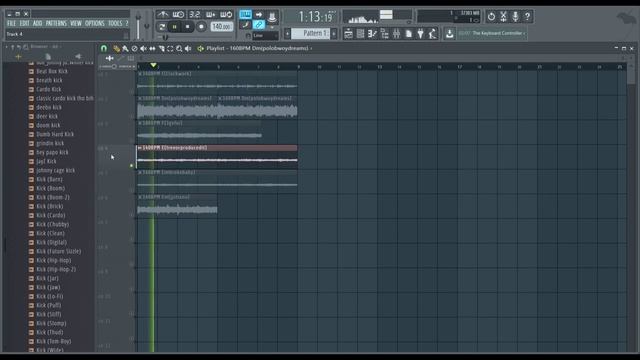The height and width of the screenshot is (360, 640).
Task: Open the Pattern 1 selector dropdown
Action: (x=311, y=33)
